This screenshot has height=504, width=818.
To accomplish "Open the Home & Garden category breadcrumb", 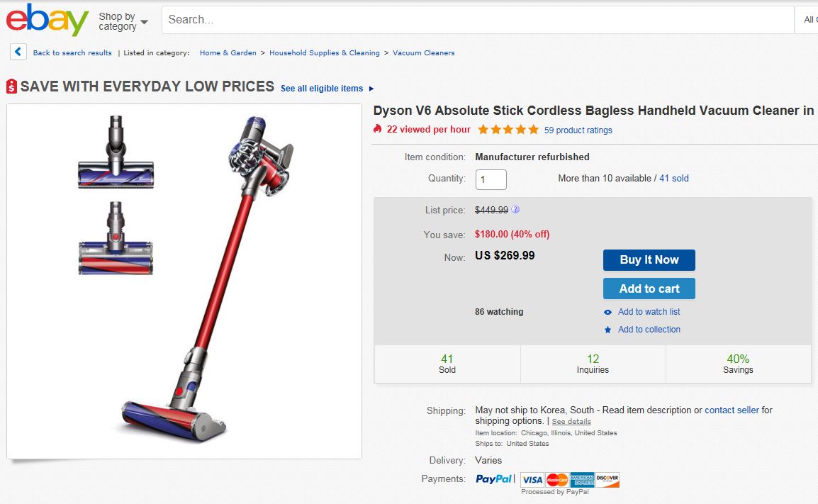I will tap(228, 53).
